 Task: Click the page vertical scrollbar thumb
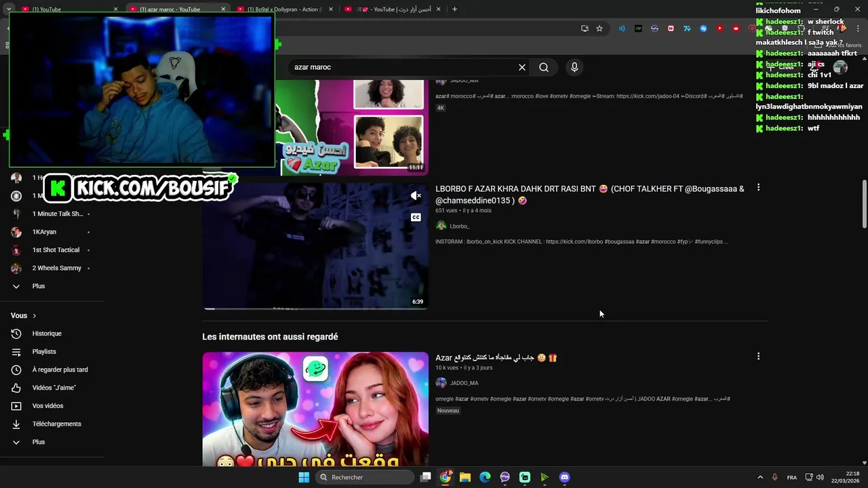864,204
